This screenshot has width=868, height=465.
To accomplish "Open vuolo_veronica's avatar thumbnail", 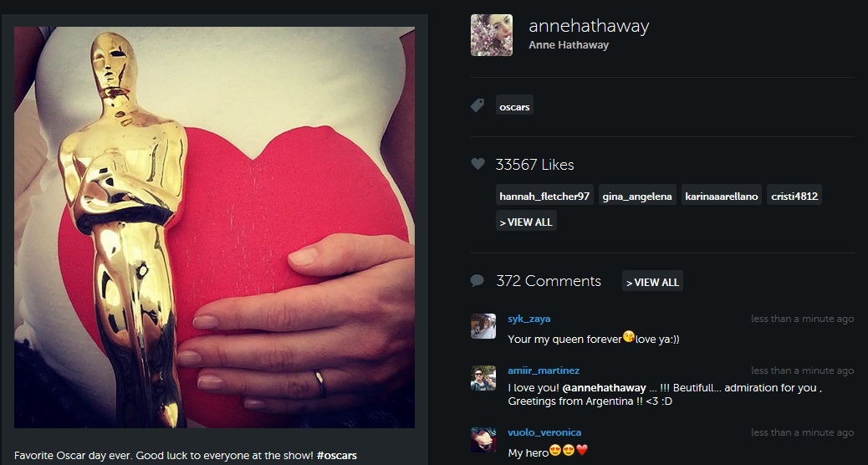I will coord(483,440).
